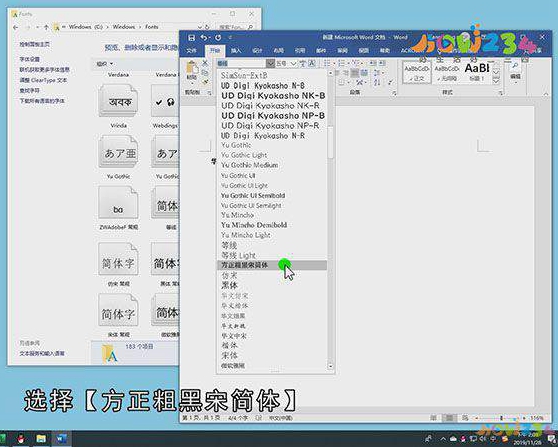Click the Word icon on the Windows taskbar
The height and width of the screenshot is (447, 558).
[x=61, y=438]
